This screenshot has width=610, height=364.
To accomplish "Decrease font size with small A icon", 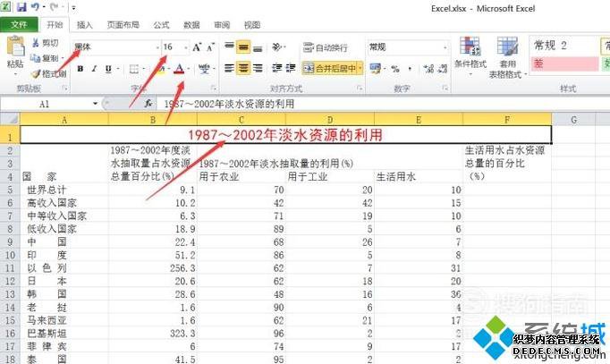I will (x=210, y=47).
